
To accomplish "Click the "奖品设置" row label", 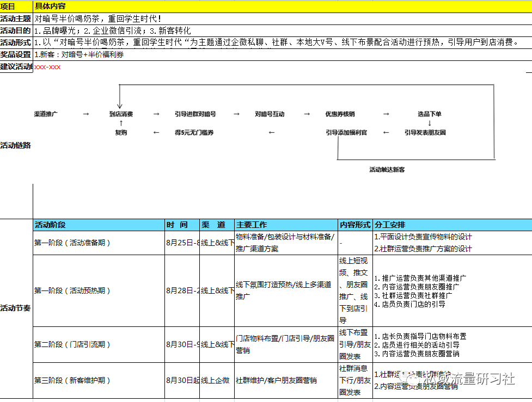I will [x=16, y=54].
